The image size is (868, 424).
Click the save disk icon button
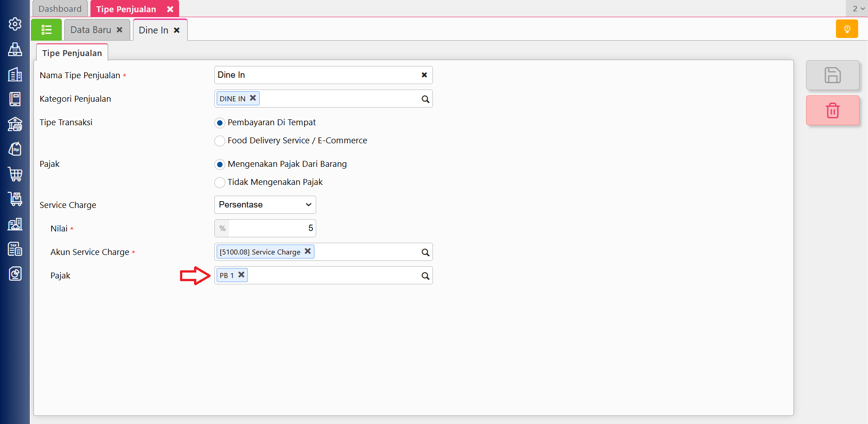[832, 75]
